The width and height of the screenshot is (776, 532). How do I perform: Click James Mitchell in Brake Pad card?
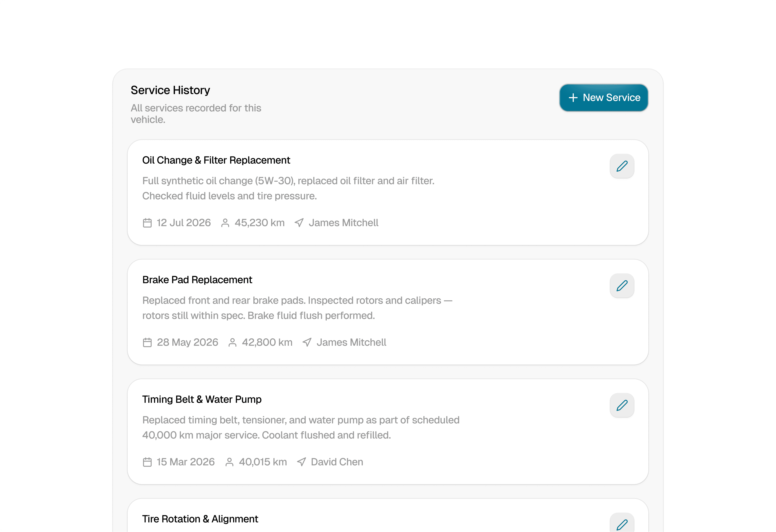(x=351, y=343)
